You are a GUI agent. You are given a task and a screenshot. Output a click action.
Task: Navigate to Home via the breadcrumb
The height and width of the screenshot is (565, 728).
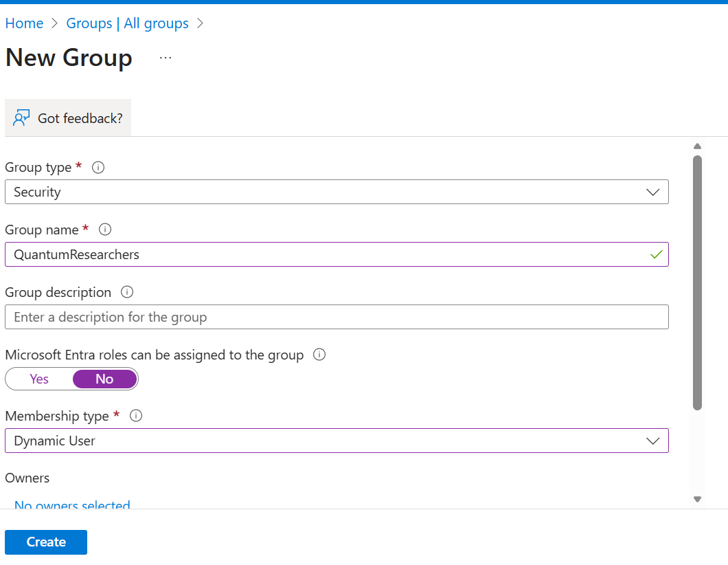24,23
